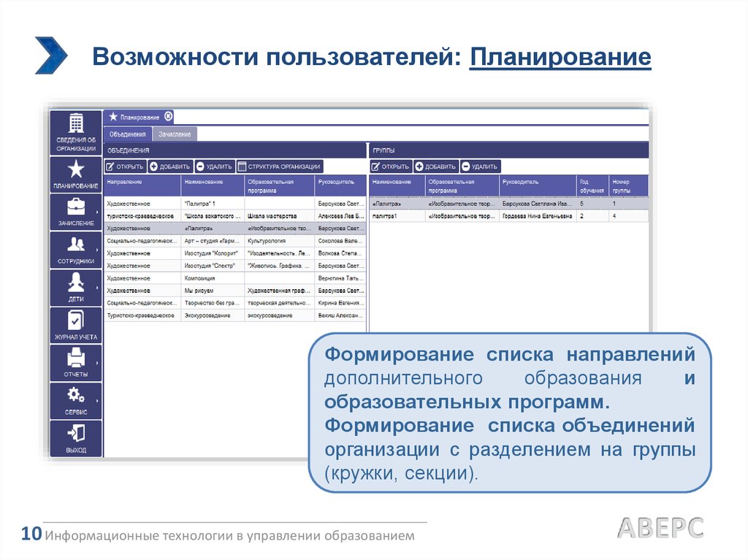Viewport: 748px width, 560px height.
Task: Close the Планирование tab via its X icon
Action: [168, 117]
